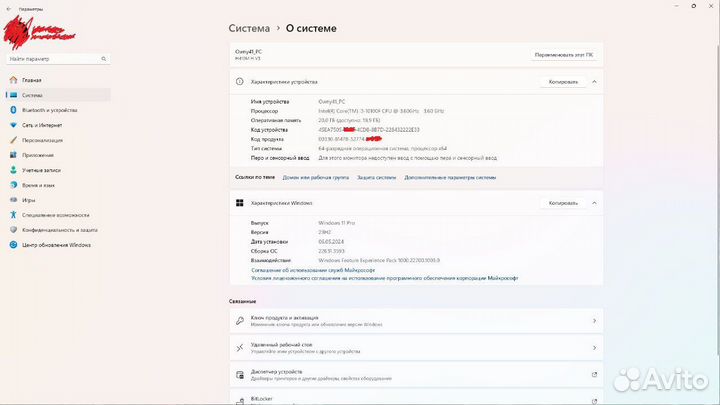Open Ключ продукта и активация chevron
Image resolution: width=720 pixels, height=405 pixels.
pyautogui.click(x=594, y=321)
